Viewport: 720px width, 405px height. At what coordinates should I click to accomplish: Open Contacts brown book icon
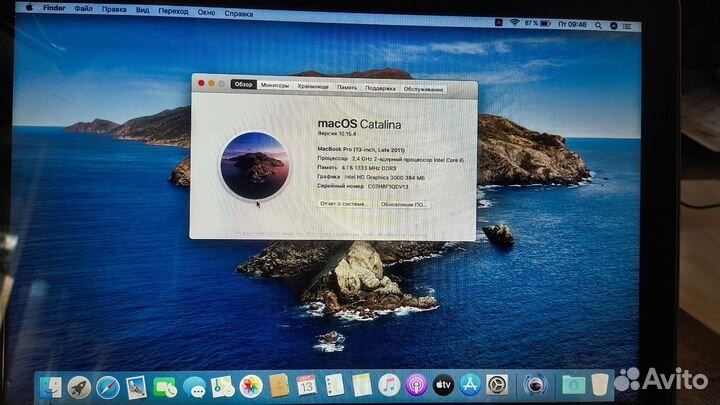pyautogui.click(x=279, y=386)
